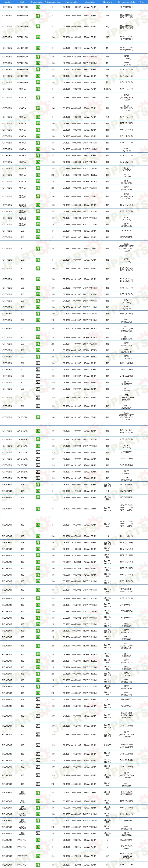Click the 1.9 STD body cell
This screenshot has height=868, width=148.
coord(108,745)
